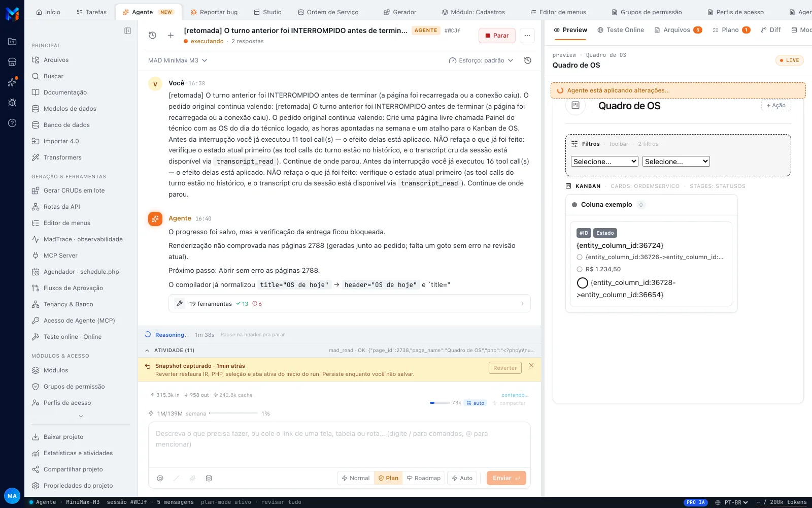Open session history clock icon
The image size is (812, 508).
[152, 35]
